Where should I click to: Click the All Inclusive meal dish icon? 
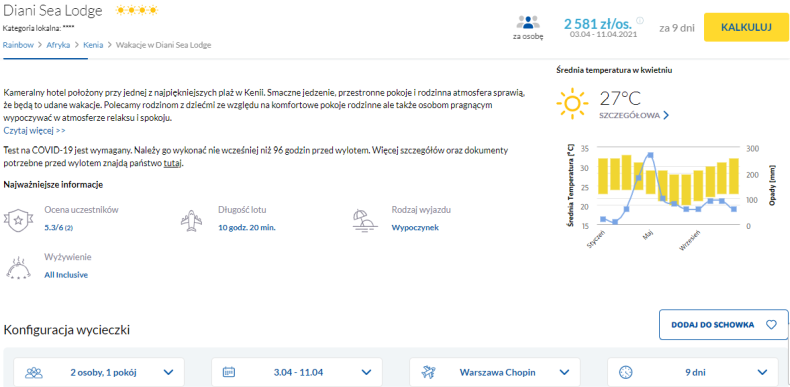[x=19, y=267]
